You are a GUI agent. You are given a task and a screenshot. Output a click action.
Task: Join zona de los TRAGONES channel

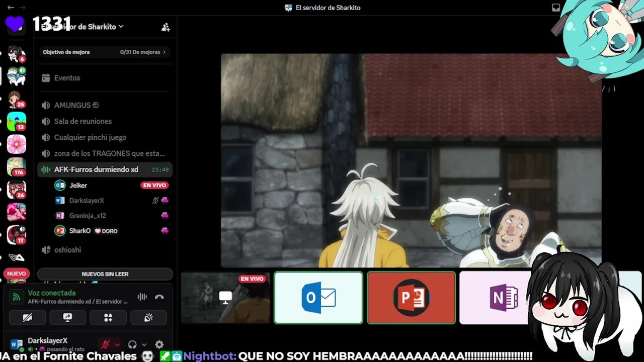tap(105, 153)
